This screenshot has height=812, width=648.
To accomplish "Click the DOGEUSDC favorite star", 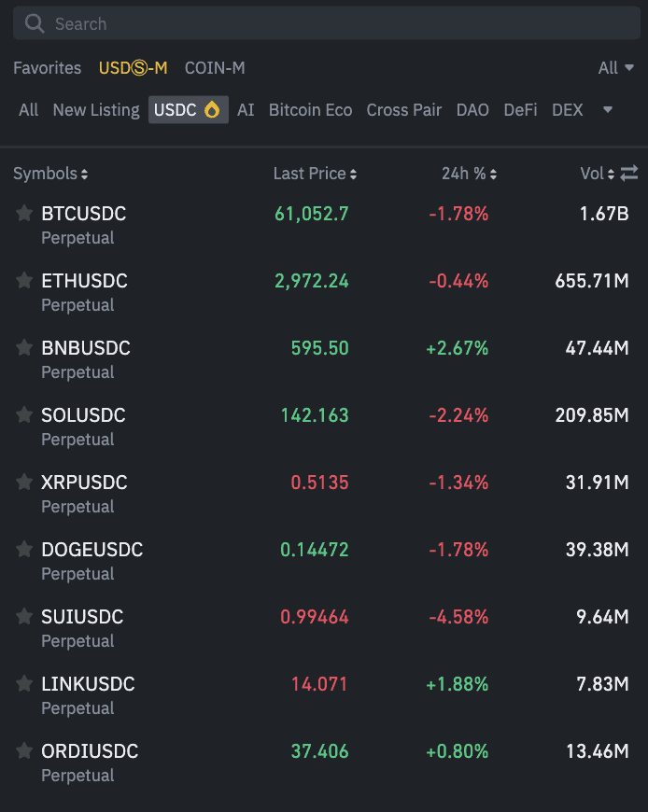I will tap(24, 550).
